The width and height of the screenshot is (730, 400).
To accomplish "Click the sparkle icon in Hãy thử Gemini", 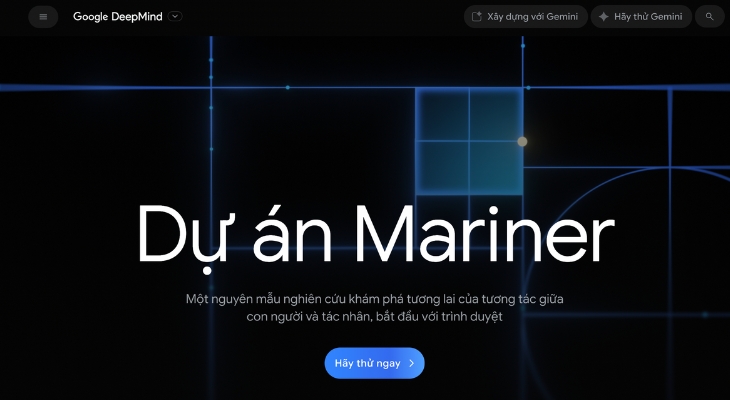I will tap(603, 17).
